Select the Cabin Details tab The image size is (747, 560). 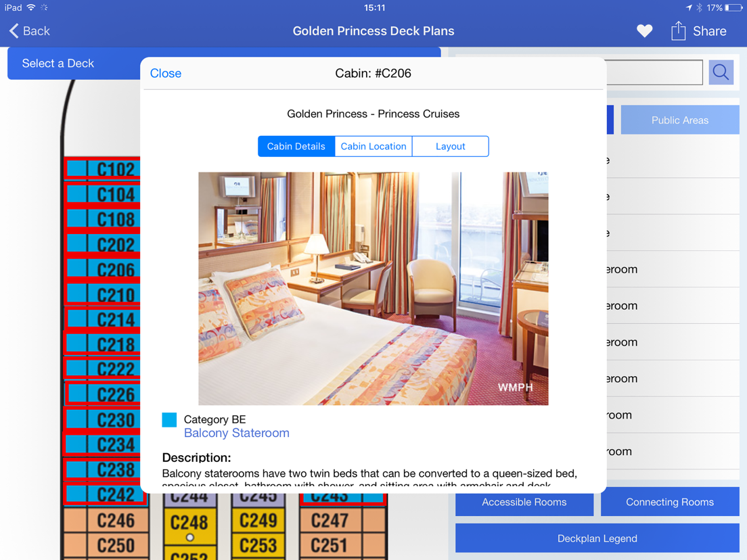point(296,146)
